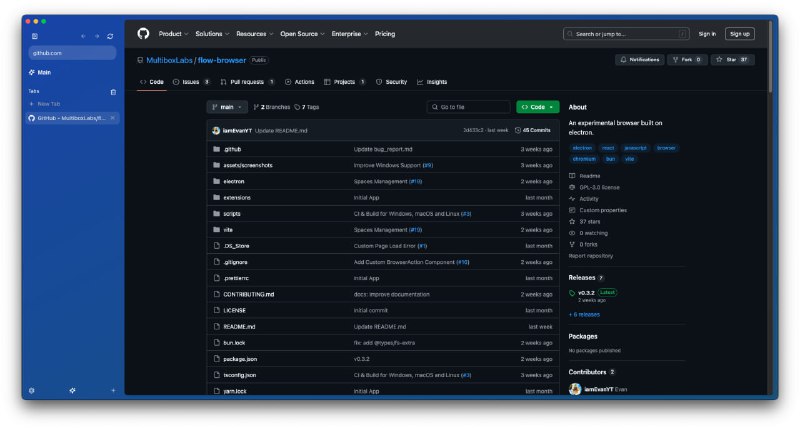The width and height of the screenshot is (800, 429).
Task: Open the scripts folder
Action: coord(232,214)
